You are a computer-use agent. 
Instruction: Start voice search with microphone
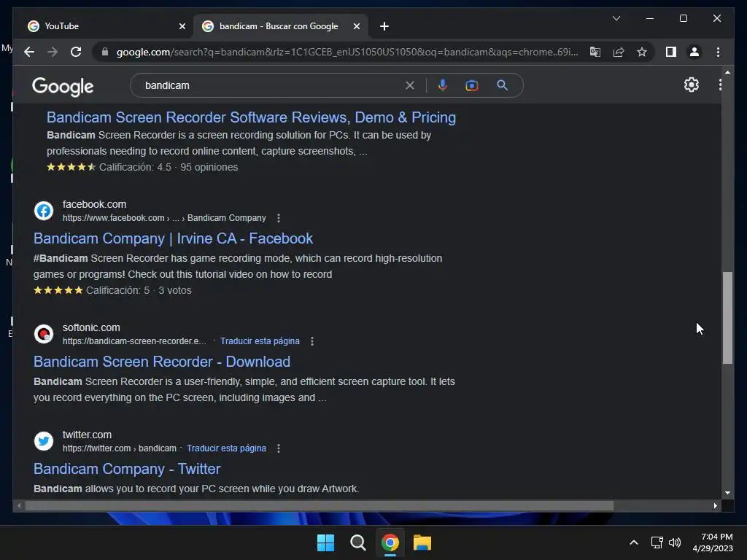[x=443, y=85]
